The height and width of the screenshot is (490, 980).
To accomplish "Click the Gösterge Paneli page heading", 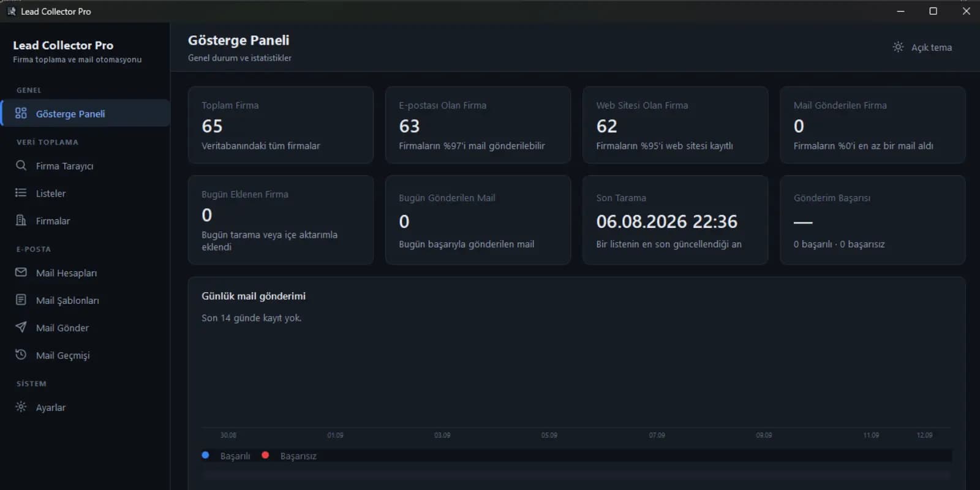I will tap(238, 40).
